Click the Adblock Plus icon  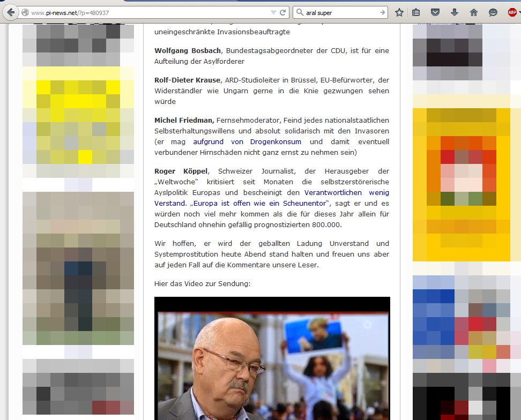coord(511,12)
